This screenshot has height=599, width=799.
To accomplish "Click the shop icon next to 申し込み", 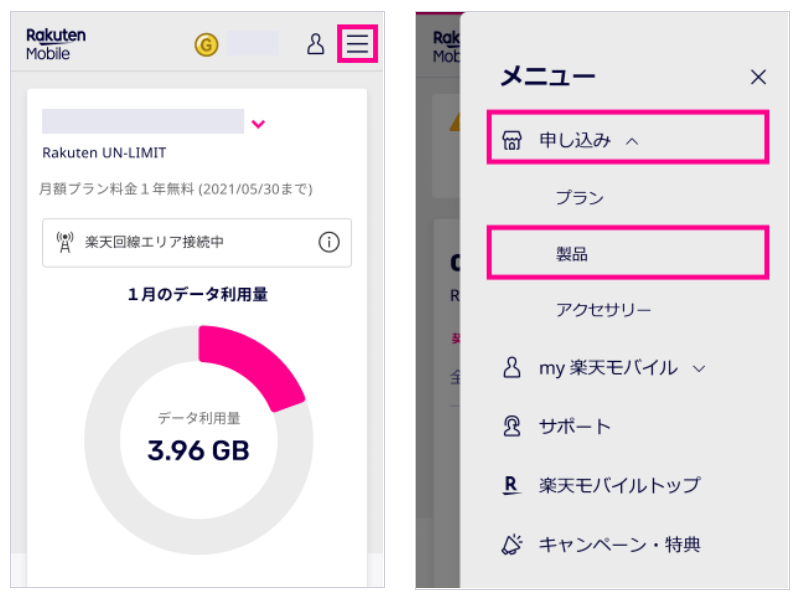I will [x=512, y=140].
